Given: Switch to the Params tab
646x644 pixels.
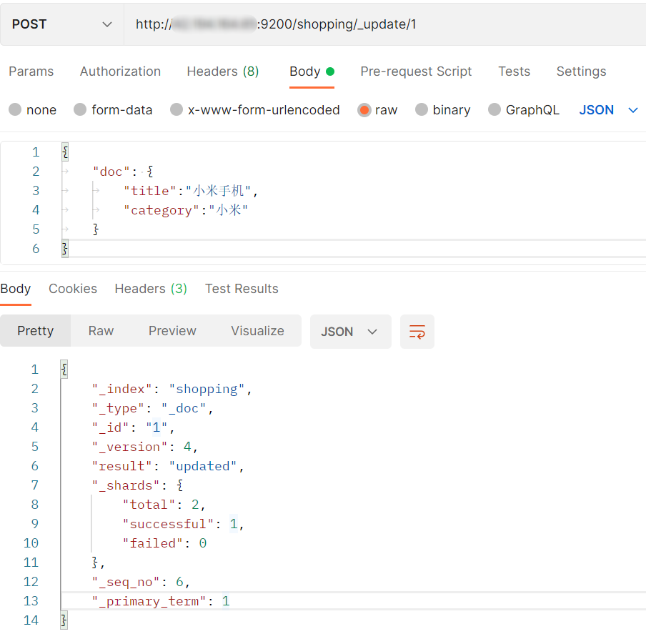Looking at the screenshot, I should click(x=31, y=71).
